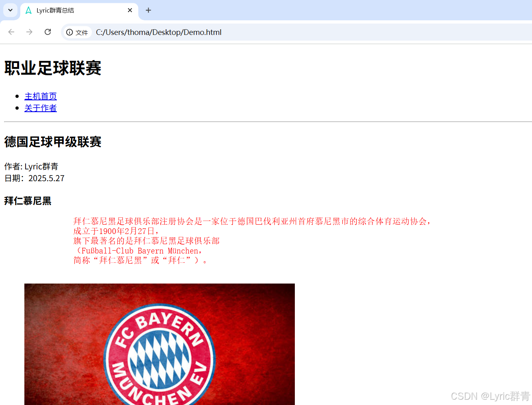The height and width of the screenshot is (405, 532).
Task: View site info via 文件 icon
Action: (77, 32)
